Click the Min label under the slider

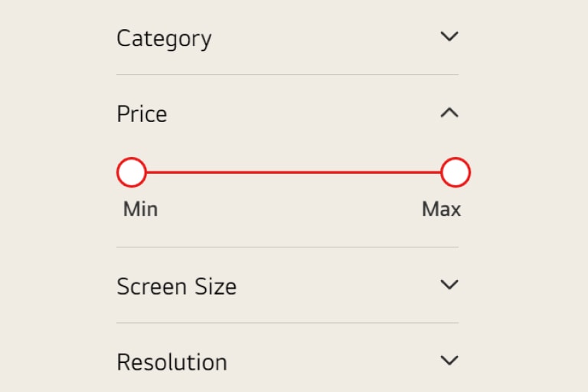coord(140,209)
